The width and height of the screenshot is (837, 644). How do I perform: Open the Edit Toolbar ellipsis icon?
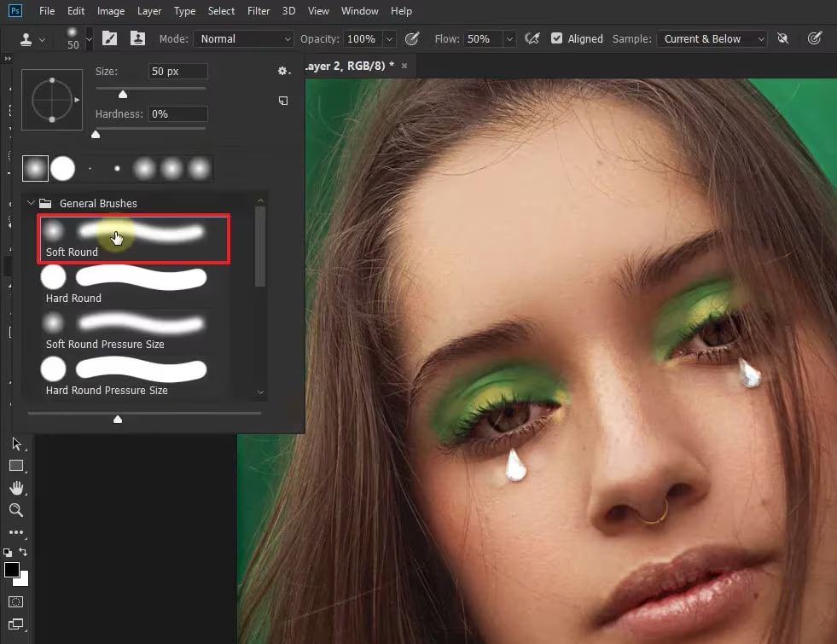pos(17,532)
